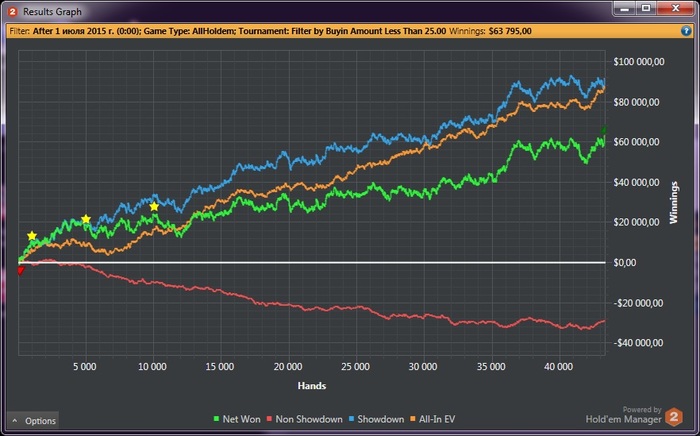Screen dimensions: 700x436
Task: Click the red Non Showdown color swatch
Action: pyautogui.click(x=269, y=419)
